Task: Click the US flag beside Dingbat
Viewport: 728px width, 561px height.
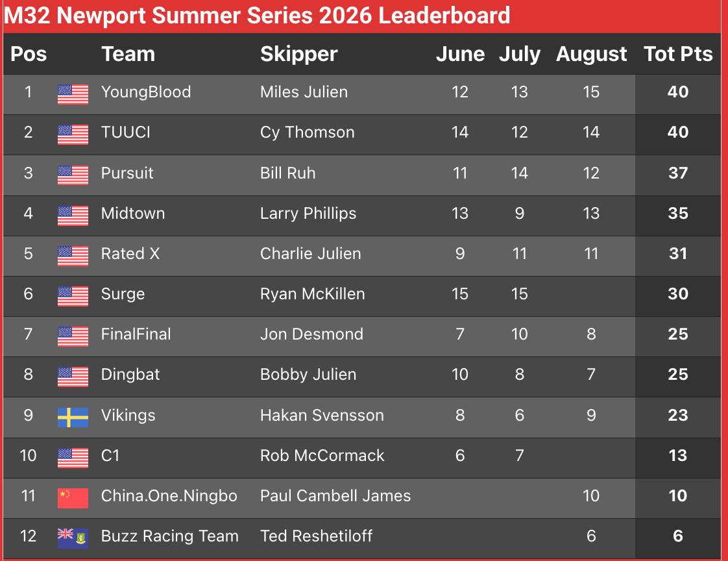Action: pos(73,377)
